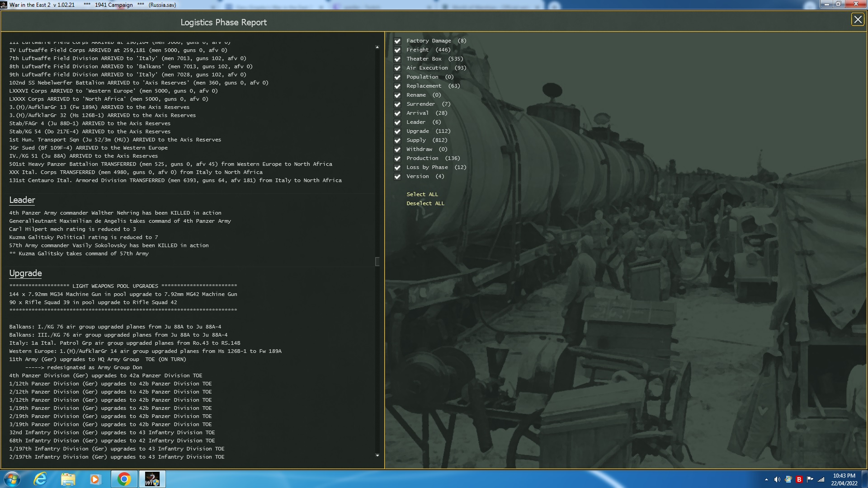The image size is (868, 488).
Task: Click the report scrollbar thumb
Action: [377, 262]
